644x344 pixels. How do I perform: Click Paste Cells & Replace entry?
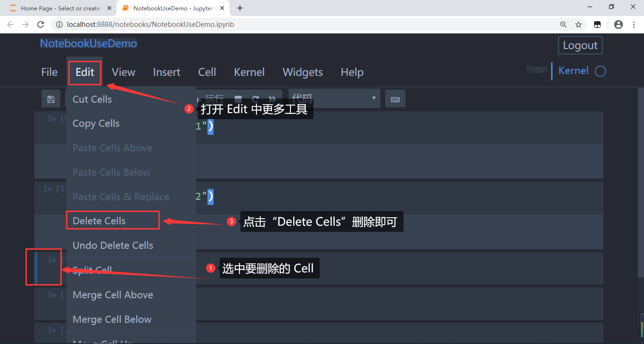[131, 197]
